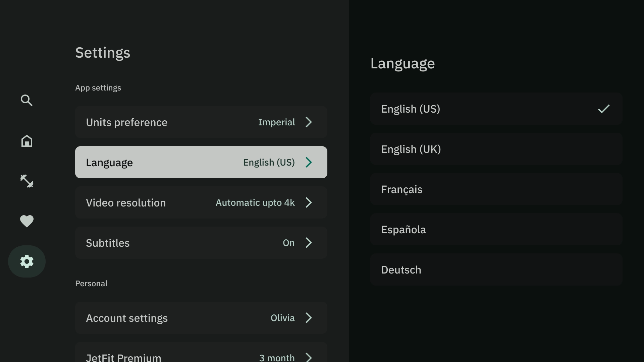Select the Settings gear icon
The image size is (644, 362).
(27, 261)
